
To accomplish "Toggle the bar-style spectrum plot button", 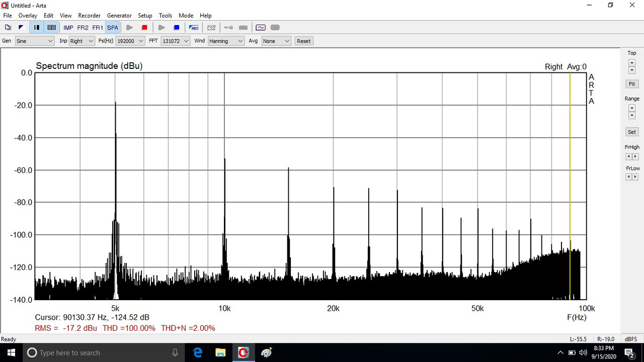I will (37, 28).
